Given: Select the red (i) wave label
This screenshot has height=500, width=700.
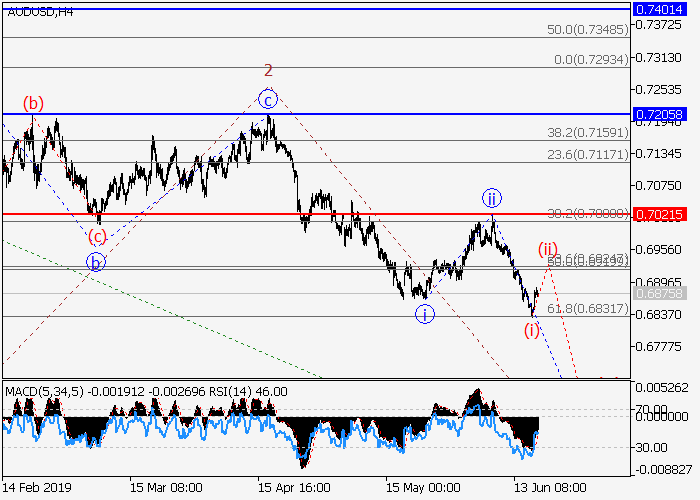Looking at the screenshot, I should (532, 330).
